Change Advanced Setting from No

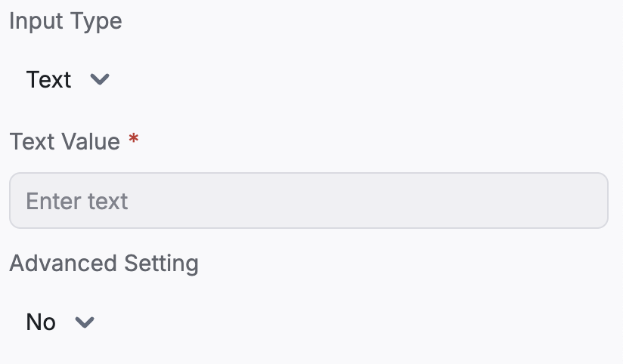coord(60,322)
